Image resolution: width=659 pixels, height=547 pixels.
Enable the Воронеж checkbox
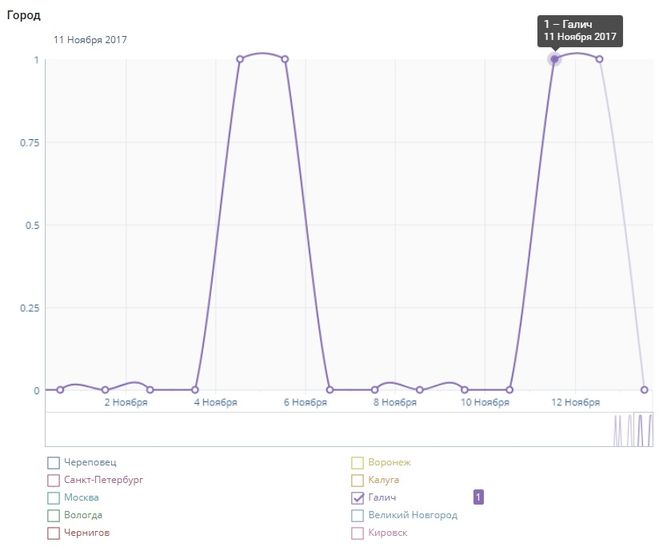[x=357, y=463]
